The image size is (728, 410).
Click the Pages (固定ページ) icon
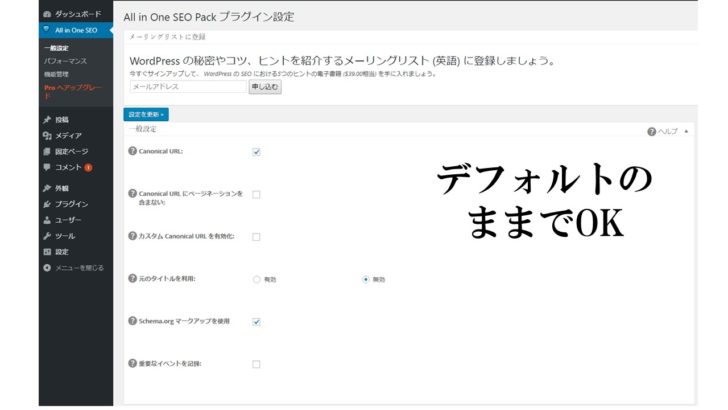(x=47, y=151)
